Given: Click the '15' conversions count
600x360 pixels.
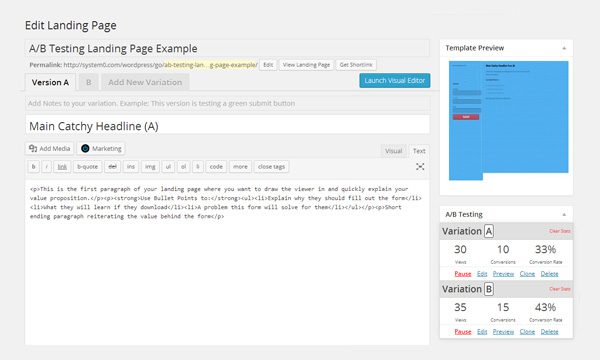Looking at the screenshot, I should tap(503, 307).
